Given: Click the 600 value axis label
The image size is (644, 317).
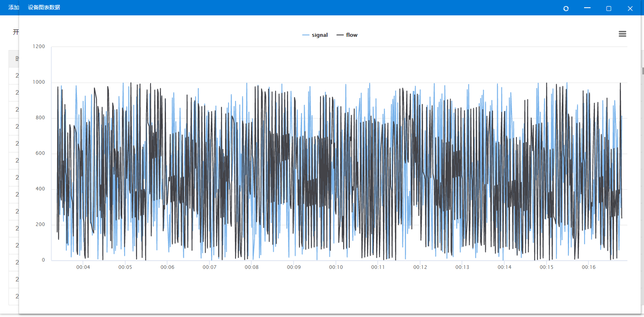Looking at the screenshot, I should (x=40, y=153).
